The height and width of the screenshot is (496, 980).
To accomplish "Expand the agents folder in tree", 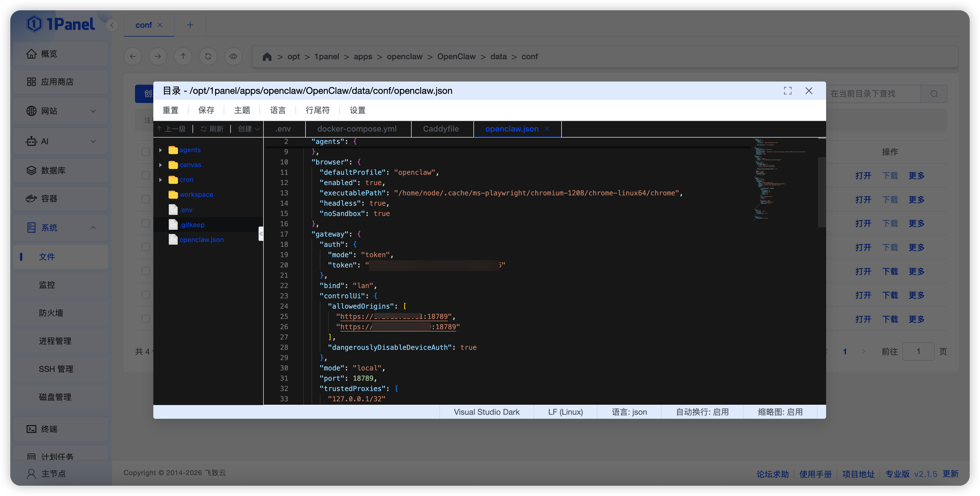I will 160,150.
